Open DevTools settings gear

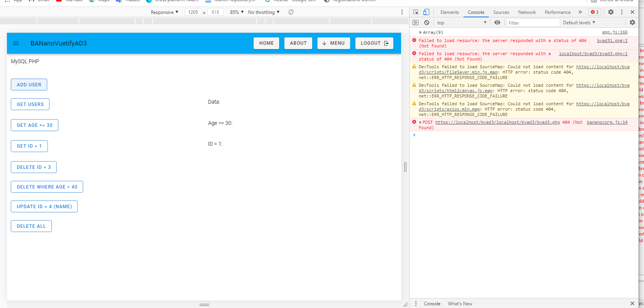[x=611, y=12]
